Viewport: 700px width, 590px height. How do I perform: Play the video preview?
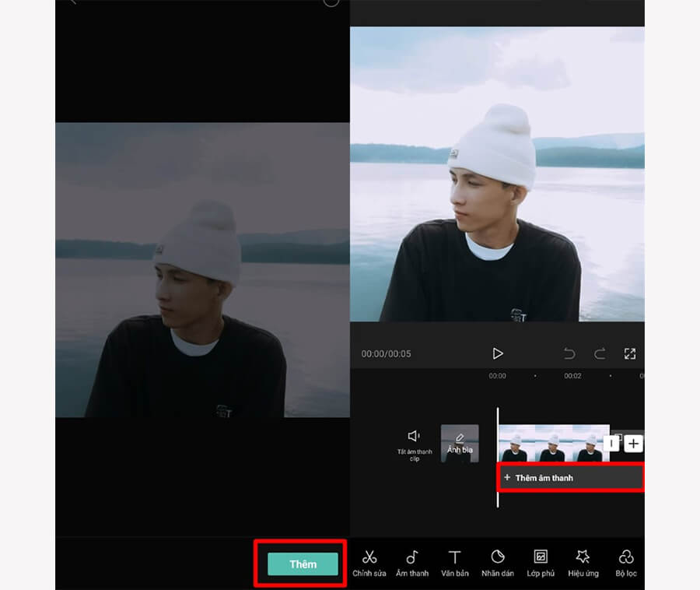click(x=498, y=353)
